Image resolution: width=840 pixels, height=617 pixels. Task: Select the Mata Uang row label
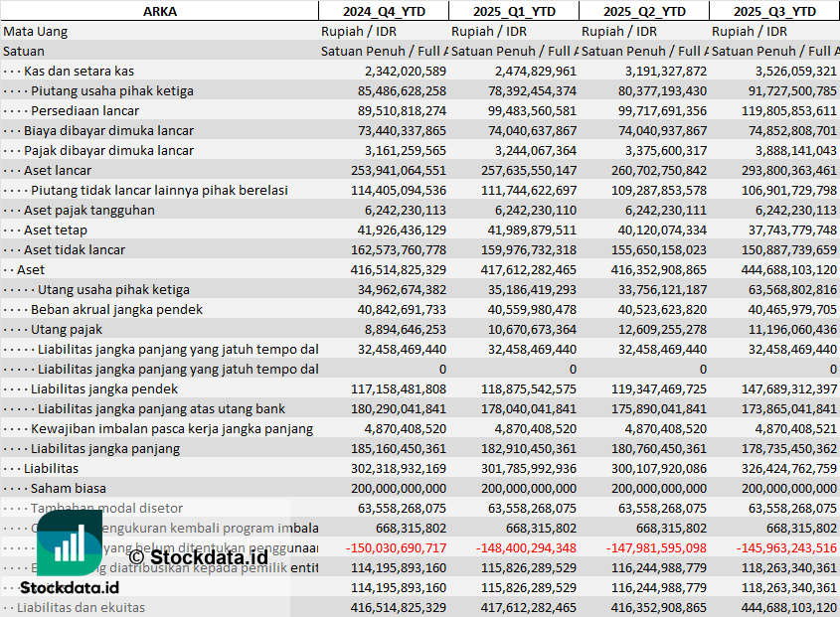click(x=36, y=31)
